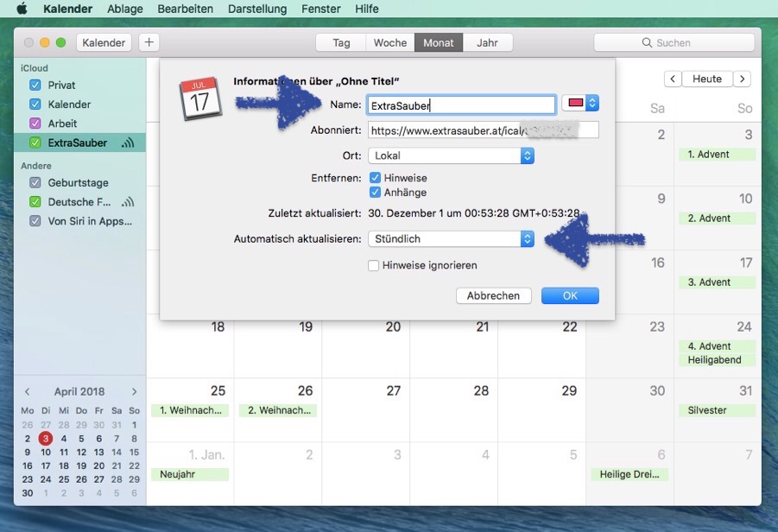Select the 3. Advent event

click(717, 282)
